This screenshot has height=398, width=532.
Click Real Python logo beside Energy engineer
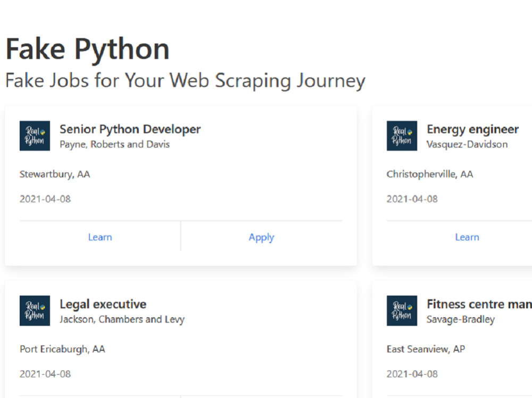402,136
